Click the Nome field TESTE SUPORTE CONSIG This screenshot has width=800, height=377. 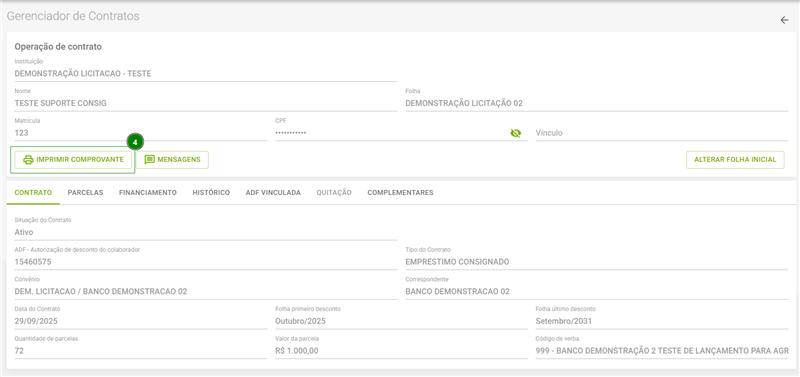click(206, 104)
